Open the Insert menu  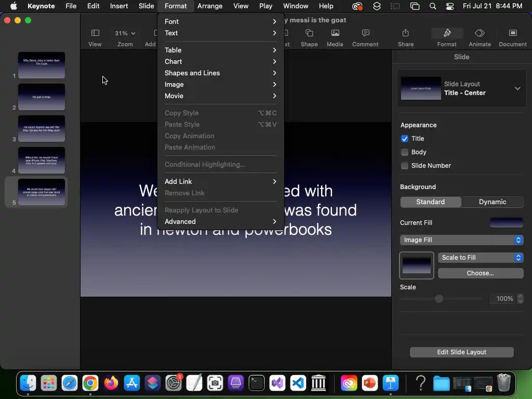[119, 6]
